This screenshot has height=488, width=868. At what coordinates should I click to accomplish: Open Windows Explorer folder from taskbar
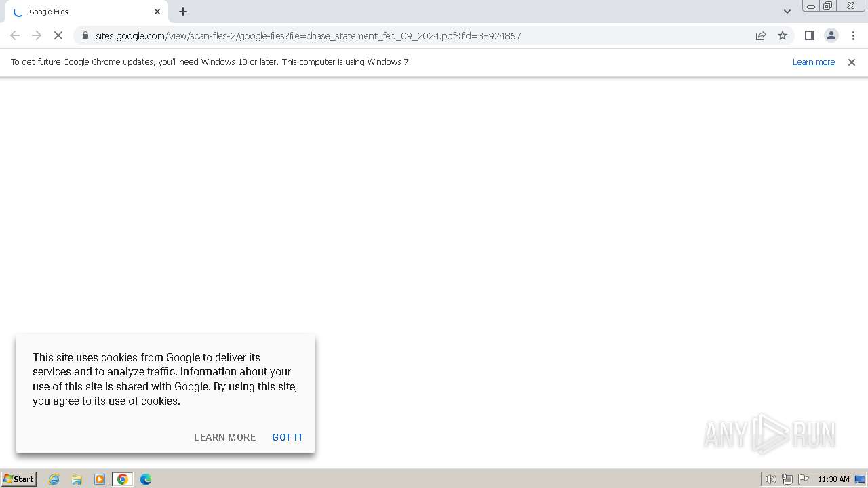(77, 479)
